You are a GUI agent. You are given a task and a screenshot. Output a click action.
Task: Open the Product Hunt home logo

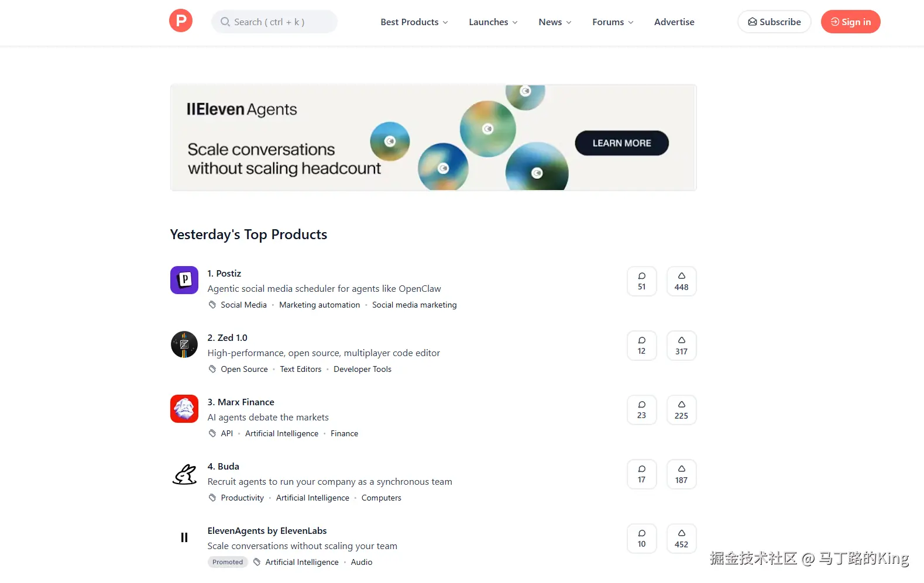click(181, 21)
